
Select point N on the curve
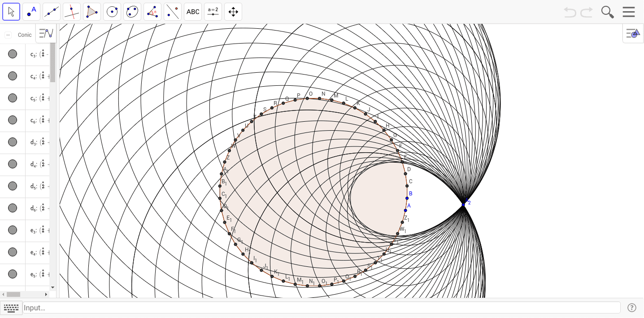(x=319, y=98)
